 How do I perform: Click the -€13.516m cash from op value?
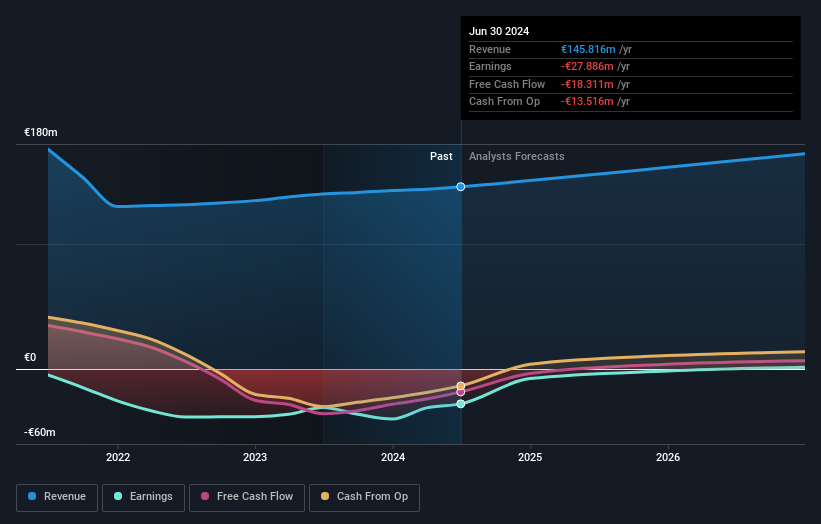pos(587,102)
